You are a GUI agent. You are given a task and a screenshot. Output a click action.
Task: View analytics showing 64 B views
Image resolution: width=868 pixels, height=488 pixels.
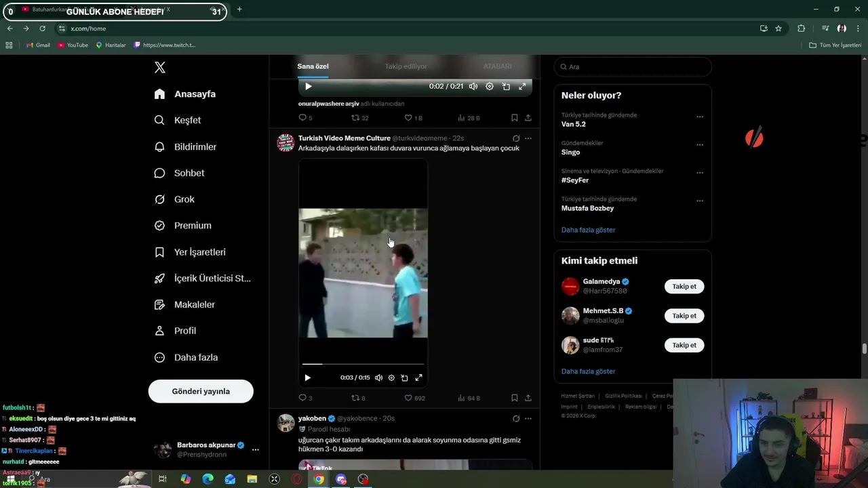coord(469,398)
